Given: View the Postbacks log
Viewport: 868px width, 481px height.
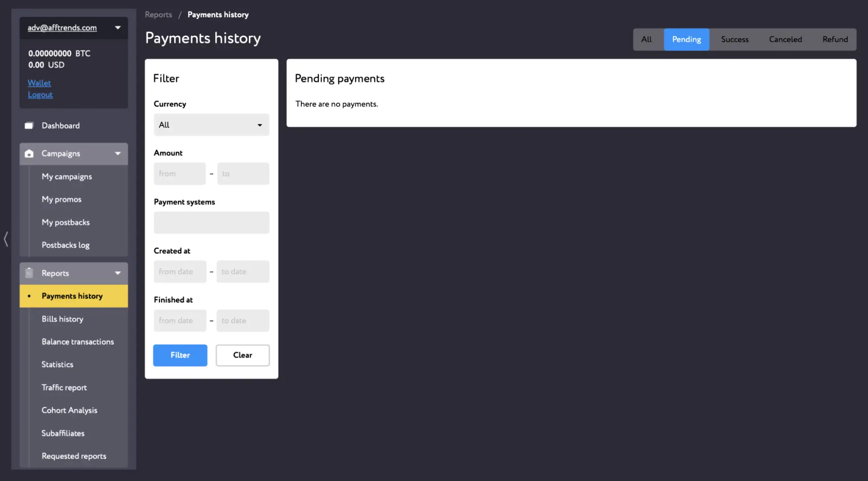Looking at the screenshot, I should point(66,245).
